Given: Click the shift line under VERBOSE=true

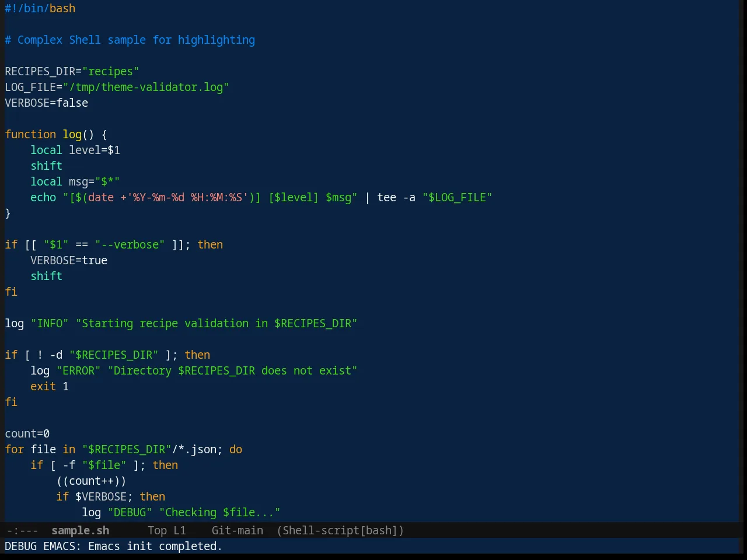Looking at the screenshot, I should pyautogui.click(x=46, y=276).
